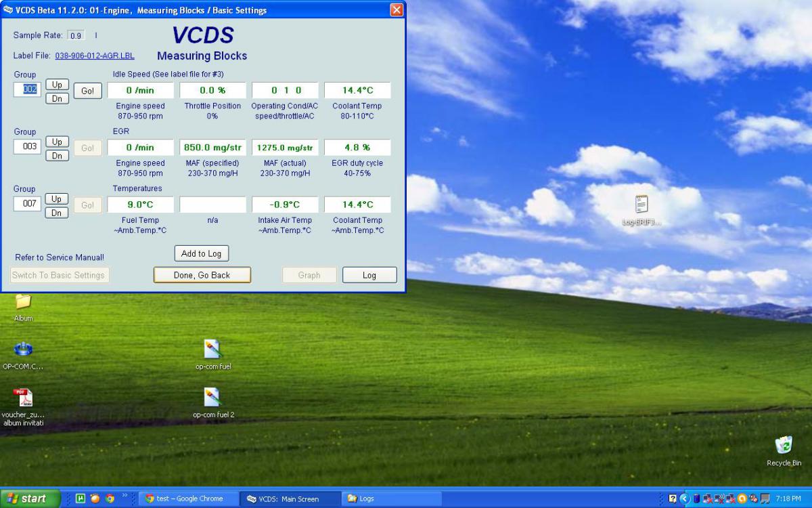812x508 pixels.
Task: Switch to the 'test – Google Chrome' taskbar item
Action: [x=189, y=499]
